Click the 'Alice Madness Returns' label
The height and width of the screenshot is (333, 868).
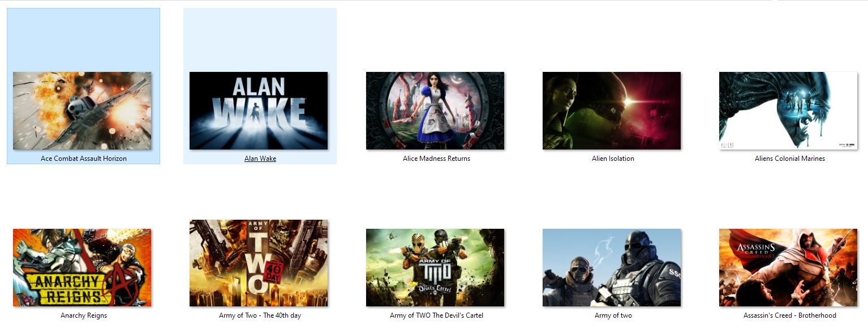[436, 159]
